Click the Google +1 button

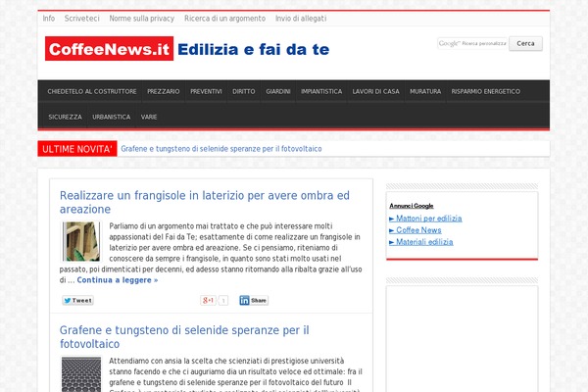pyautogui.click(x=208, y=301)
